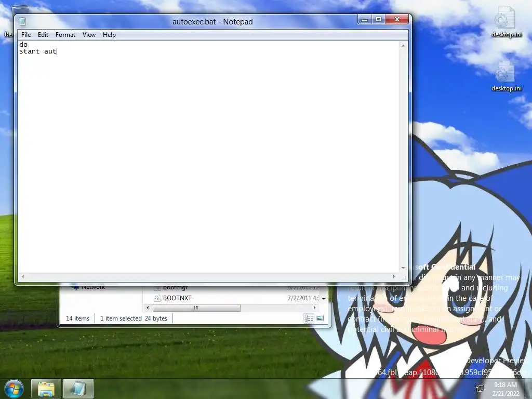Viewport: 532px width, 399px height.
Task: Select the BOOTNXT file in Explorer
Action: (177, 298)
